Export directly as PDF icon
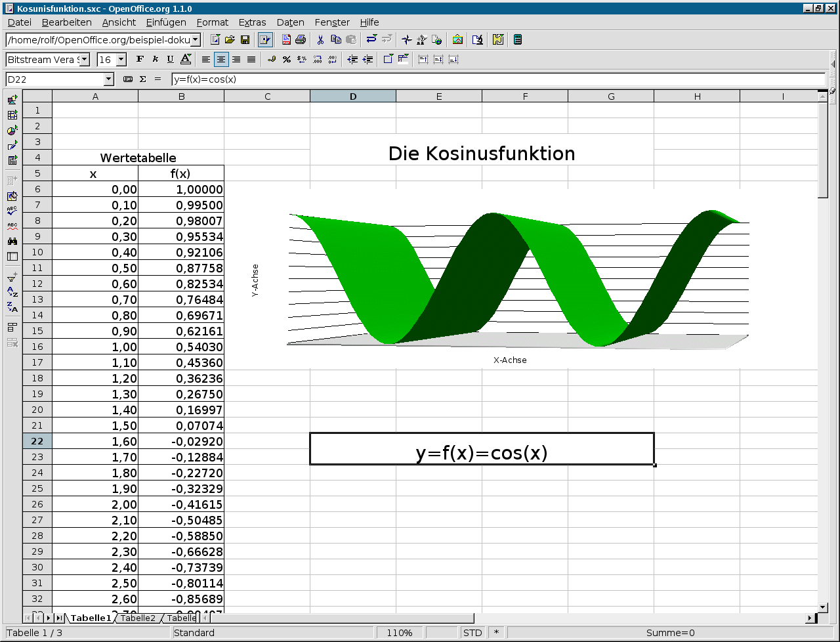Viewport: 840px width, 642px height. [286, 40]
